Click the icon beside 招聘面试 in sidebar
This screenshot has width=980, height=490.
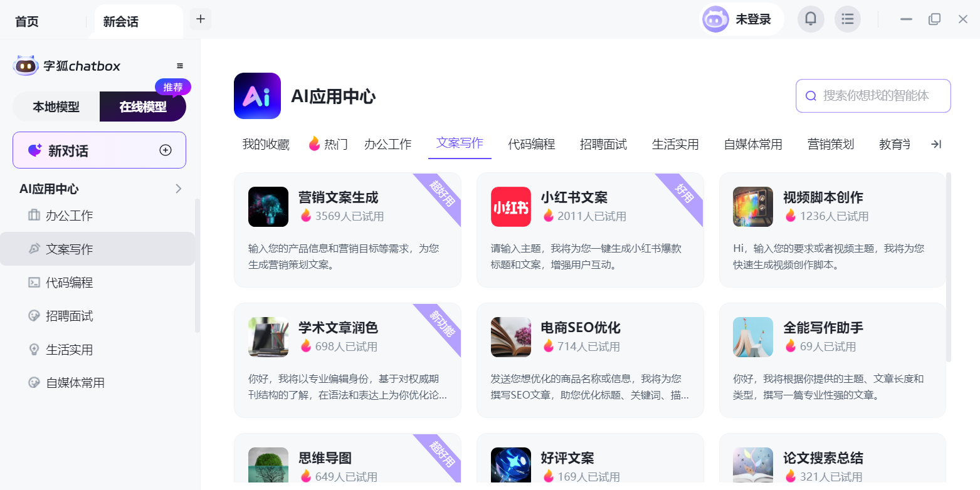[x=34, y=316]
